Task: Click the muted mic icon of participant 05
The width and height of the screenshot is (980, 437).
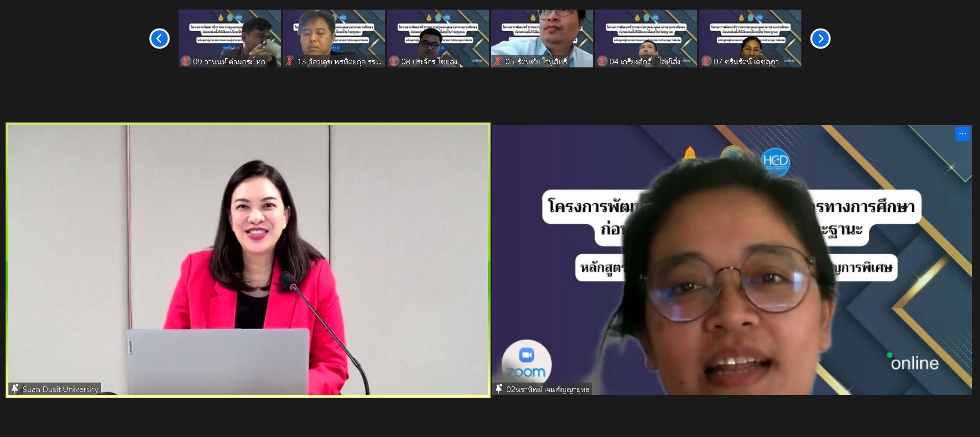Action: click(498, 61)
